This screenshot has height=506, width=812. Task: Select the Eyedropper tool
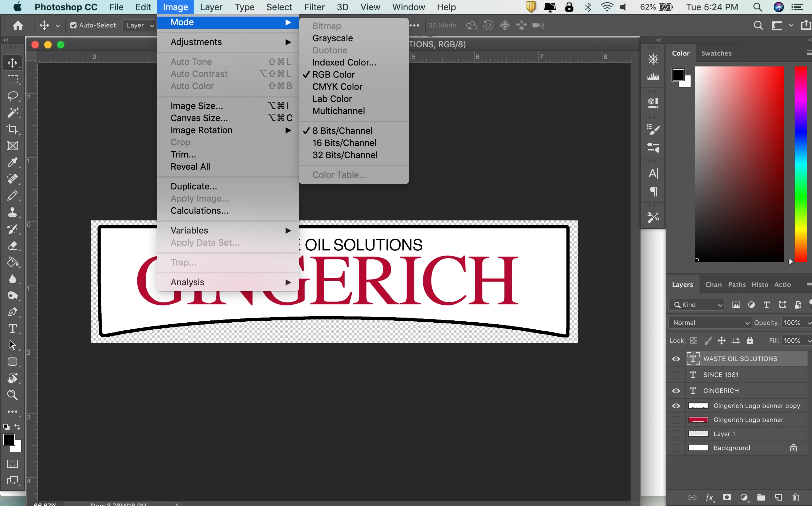13,162
